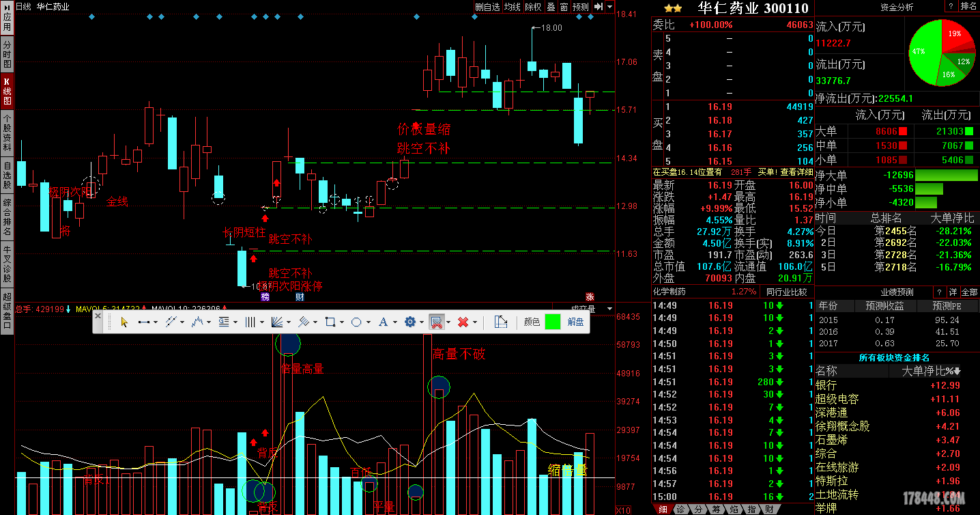The width and height of the screenshot is (980, 515).
Task: Pick the Fibonacci retracement levels tool
Action: pyautogui.click(x=224, y=322)
